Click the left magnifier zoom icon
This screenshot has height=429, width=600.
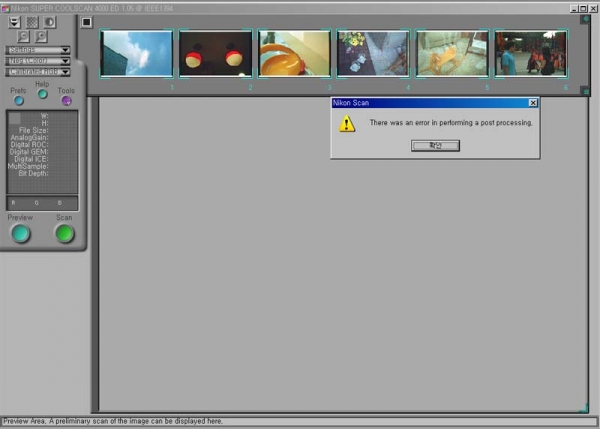24,35
